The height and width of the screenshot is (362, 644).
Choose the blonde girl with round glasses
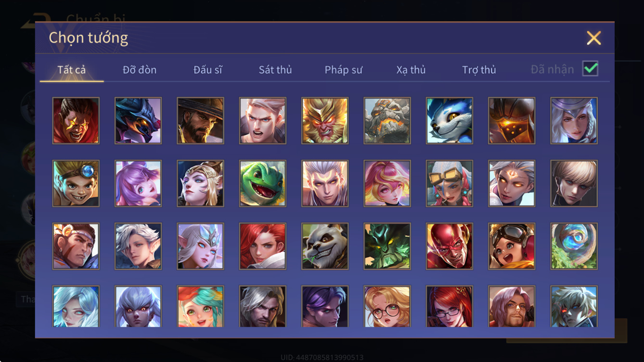387,307
